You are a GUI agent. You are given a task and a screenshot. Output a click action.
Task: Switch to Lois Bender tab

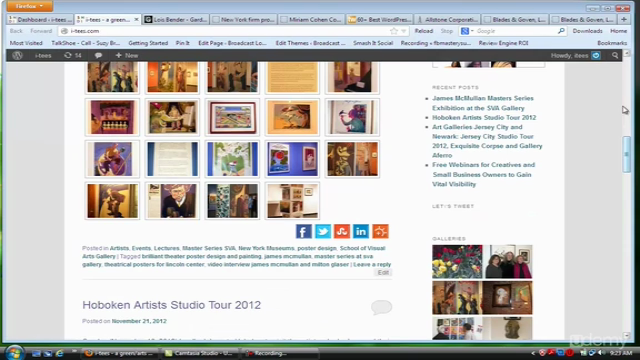click(176, 19)
